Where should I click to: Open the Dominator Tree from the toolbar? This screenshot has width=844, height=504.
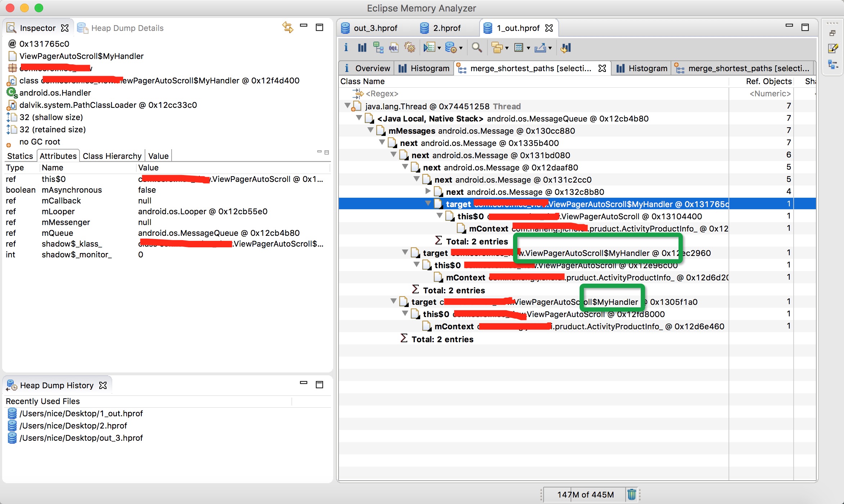[378, 47]
